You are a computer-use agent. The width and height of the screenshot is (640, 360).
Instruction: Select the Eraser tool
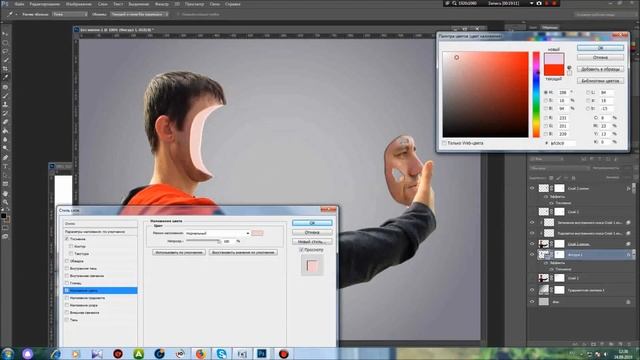(x=5, y=122)
